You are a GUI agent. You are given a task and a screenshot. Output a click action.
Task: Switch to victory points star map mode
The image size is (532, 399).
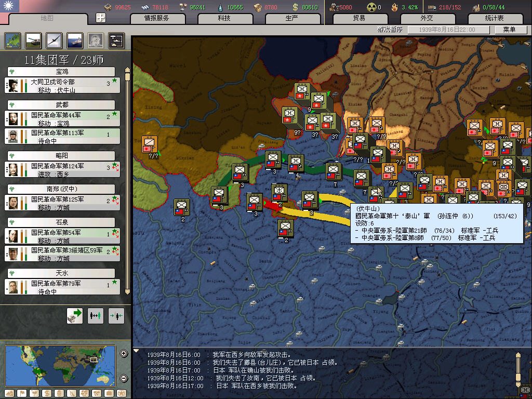coord(122,394)
